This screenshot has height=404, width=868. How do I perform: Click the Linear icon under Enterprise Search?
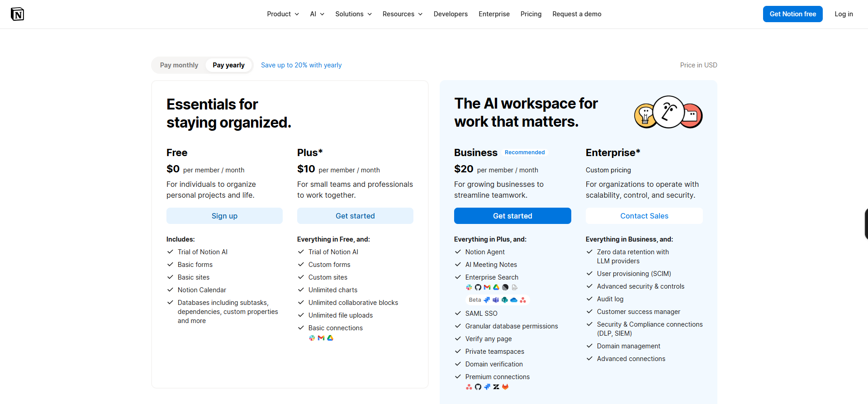pyautogui.click(x=505, y=287)
